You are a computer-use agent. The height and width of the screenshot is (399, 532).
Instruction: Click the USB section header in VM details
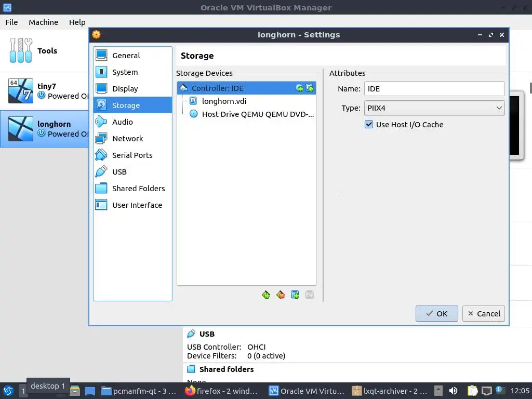pos(207,334)
